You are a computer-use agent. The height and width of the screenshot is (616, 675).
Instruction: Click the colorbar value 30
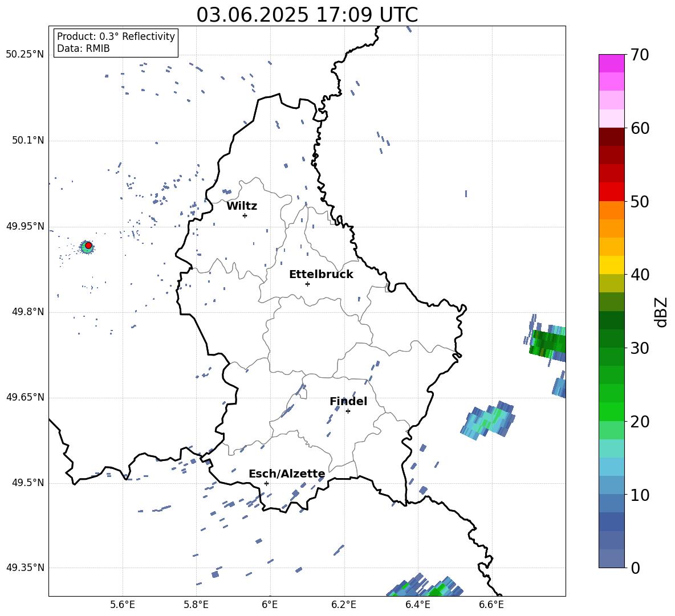[640, 348]
